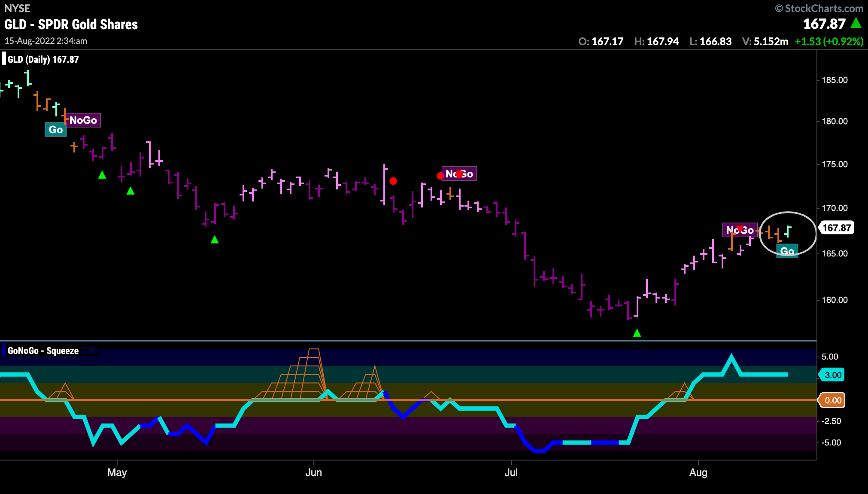Image resolution: width=868 pixels, height=494 pixels.
Task: Click the Volume value 5.152m
Action: [x=771, y=42]
